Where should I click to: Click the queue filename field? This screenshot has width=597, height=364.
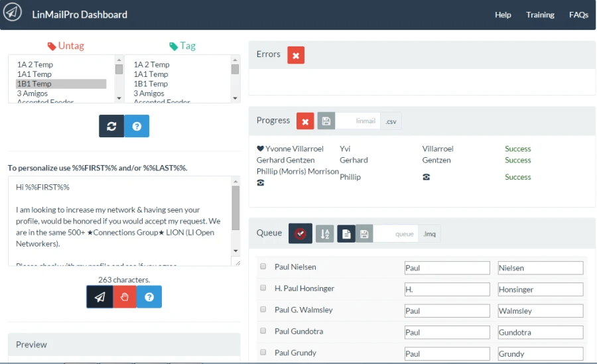pyautogui.click(x=396, y=234)
